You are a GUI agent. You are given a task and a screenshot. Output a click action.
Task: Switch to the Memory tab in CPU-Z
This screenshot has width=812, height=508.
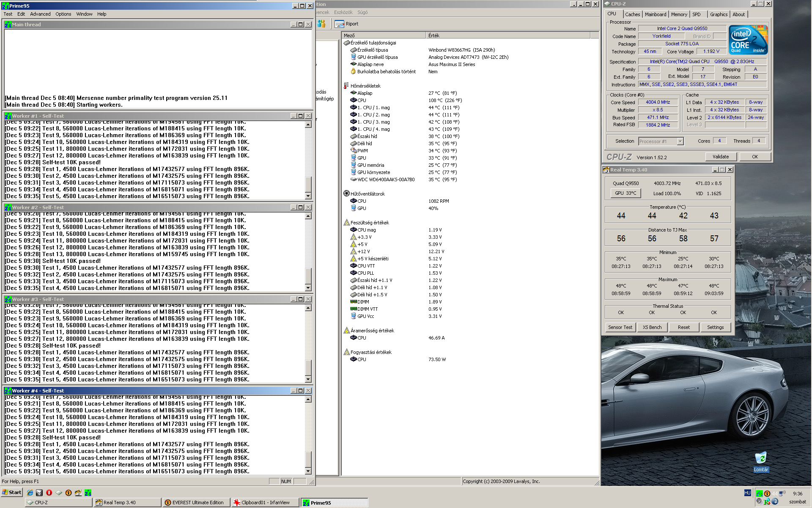coord(679,14)
